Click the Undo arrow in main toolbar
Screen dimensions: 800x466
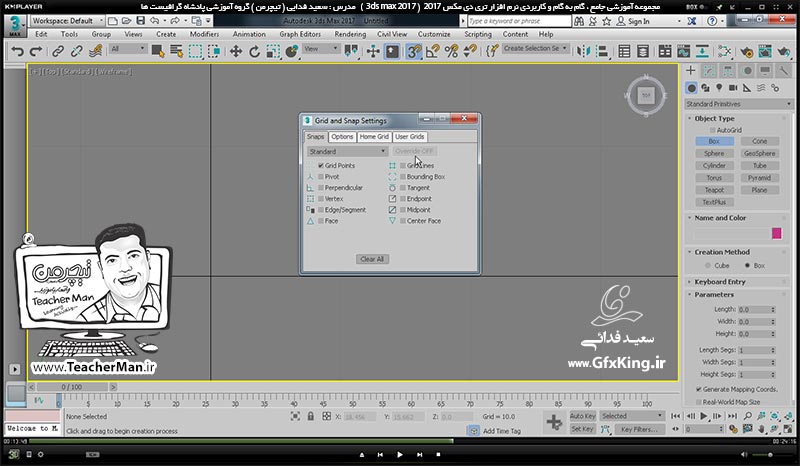17,52
